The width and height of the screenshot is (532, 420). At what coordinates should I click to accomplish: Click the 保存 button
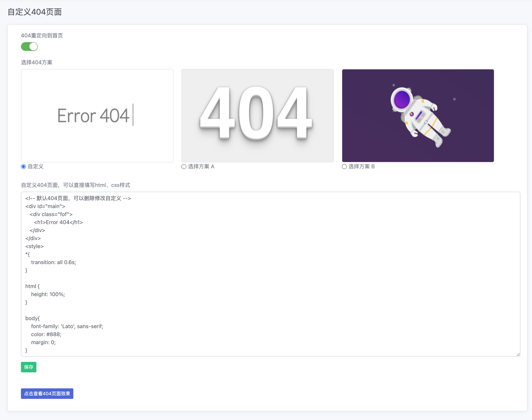pyautogui.click(x=29, y=367)
